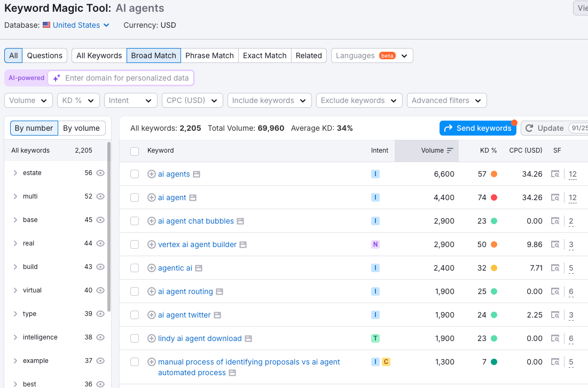The width and height of the screenshot is (588, 388).
Task: Open the Volume filter dropdown
Action: (x=28, y=100)
